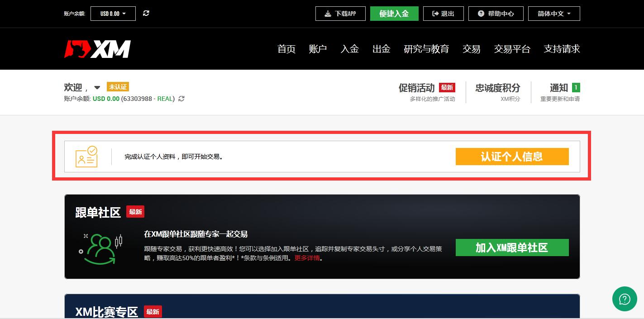Open the USD 0.00 balance dropdown

(113, 14)
